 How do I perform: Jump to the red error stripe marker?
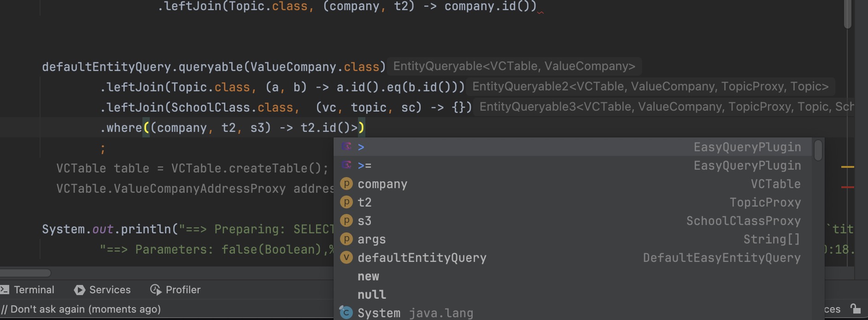(x=848, y=187)
